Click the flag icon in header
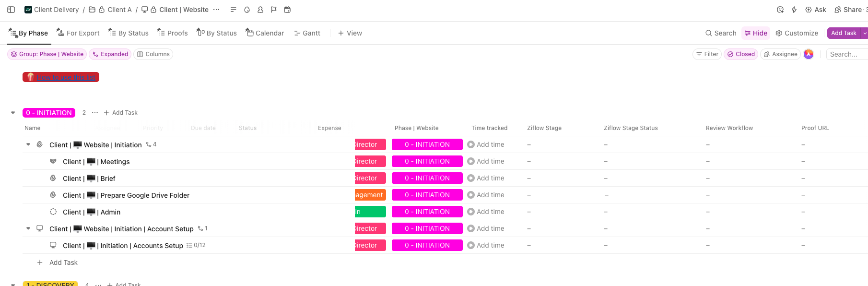Screen dimensions: 868x286 (274, 10)
